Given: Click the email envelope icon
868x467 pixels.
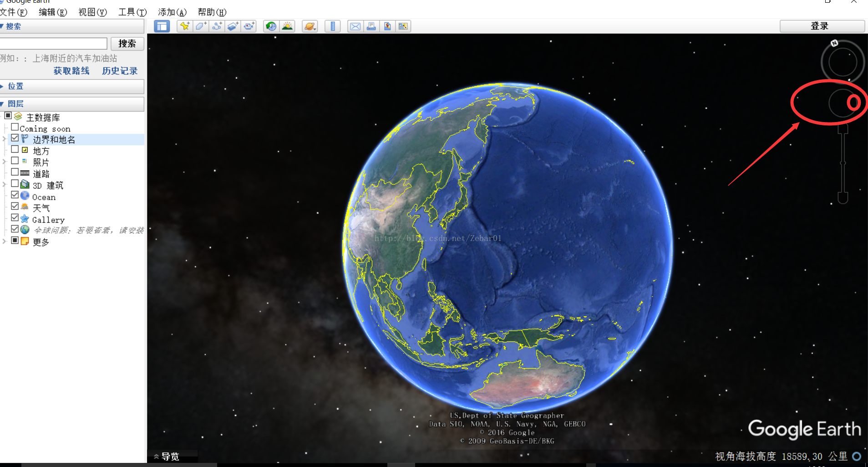Looking at the screenshot, I should coord(355,26).
